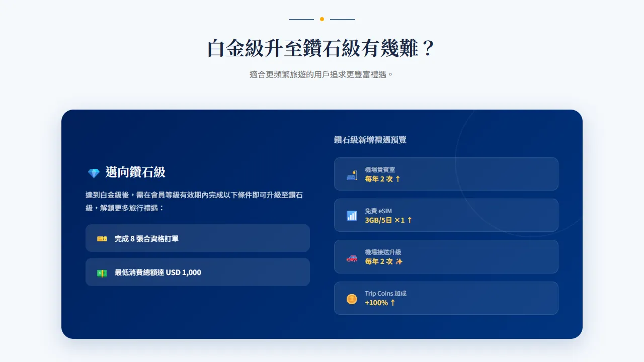The height and width of the screenshot is (362, 644).
Task: Click the green banknote icon for minimum spend
Action: click(x=102, y=273)
